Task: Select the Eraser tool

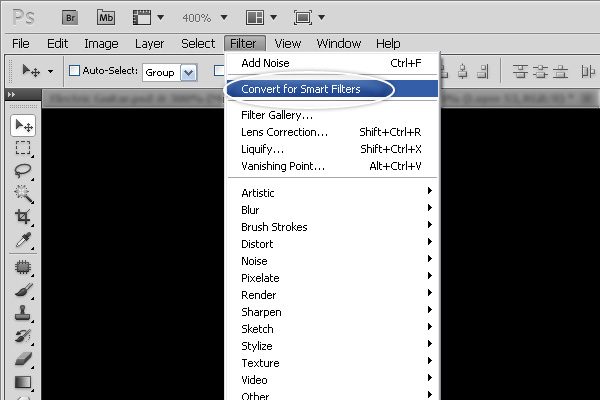Action: tap(23, 359)
